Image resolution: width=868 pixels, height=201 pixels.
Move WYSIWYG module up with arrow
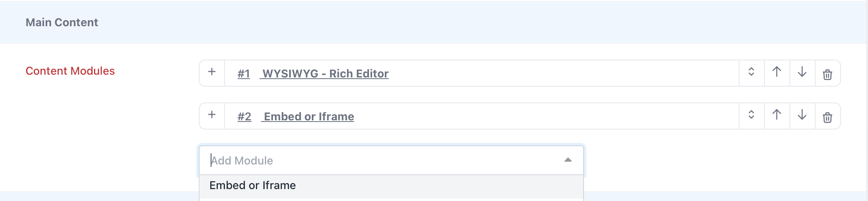click(x=777, y=72)
